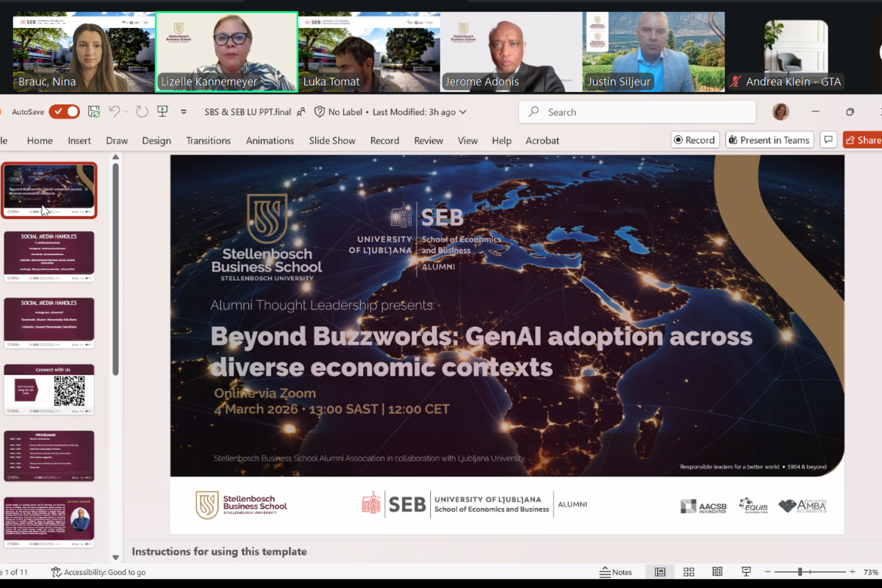Image resolution: width=882 pixels, height=588 pixels.
Task: Switch to the Design tab
Action: coord(157,140)
